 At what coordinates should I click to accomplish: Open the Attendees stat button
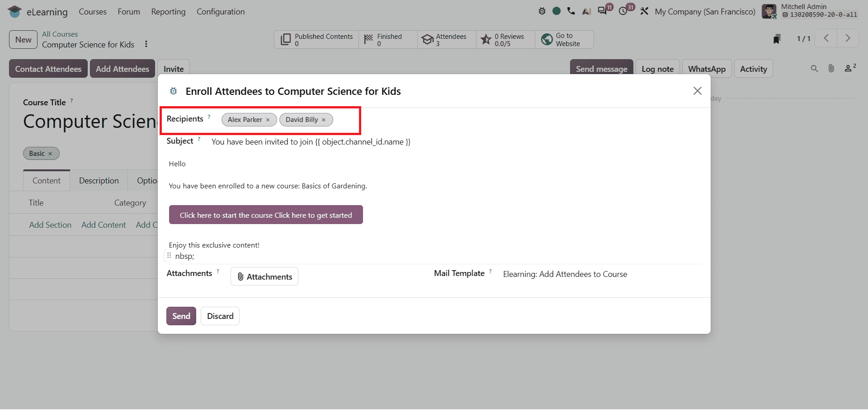(447, 40)
